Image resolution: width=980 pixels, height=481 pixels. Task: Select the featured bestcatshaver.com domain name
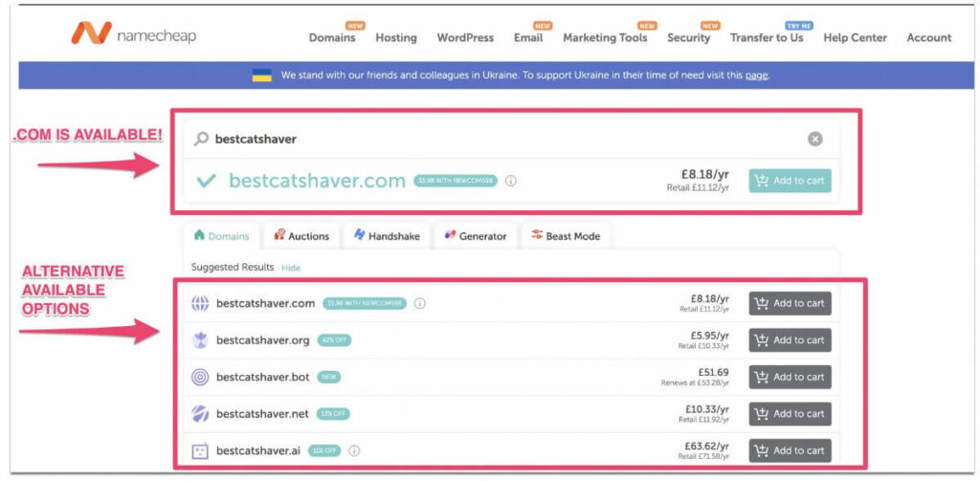[317, 181]
